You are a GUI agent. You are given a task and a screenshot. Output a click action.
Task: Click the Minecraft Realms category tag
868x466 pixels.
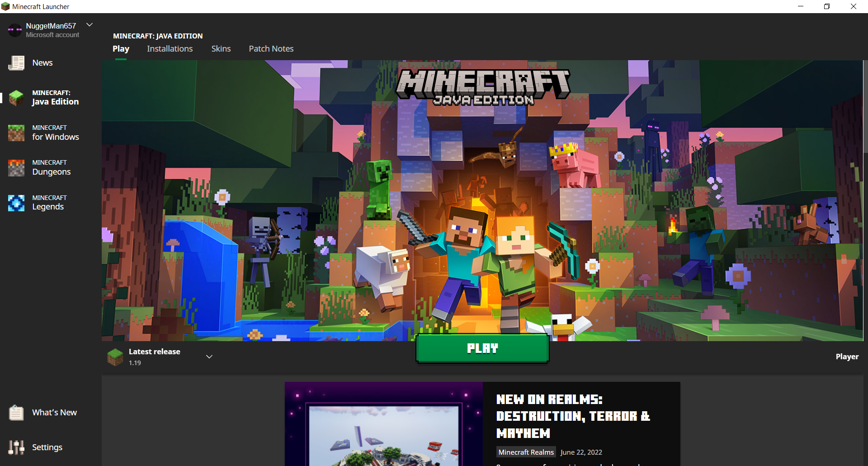(x=526, y=452)
